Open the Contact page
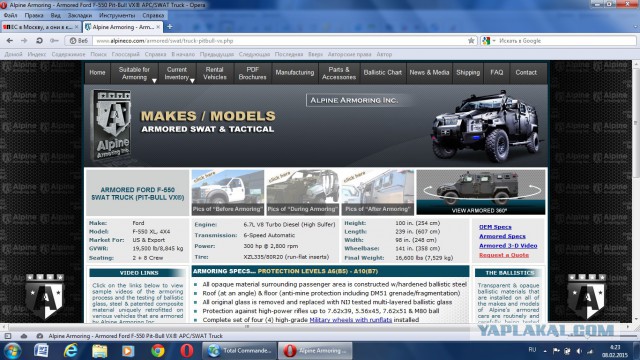This screenshot has width=640, height=360. click(x=526, y=73)
